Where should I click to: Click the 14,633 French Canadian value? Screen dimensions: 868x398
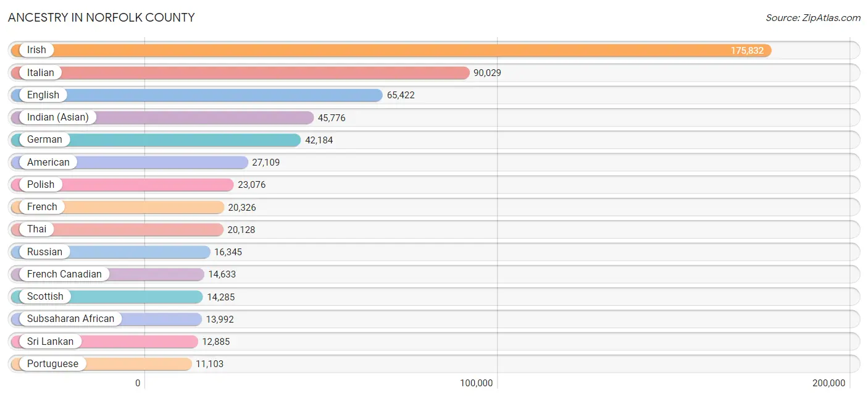[222, 274]
